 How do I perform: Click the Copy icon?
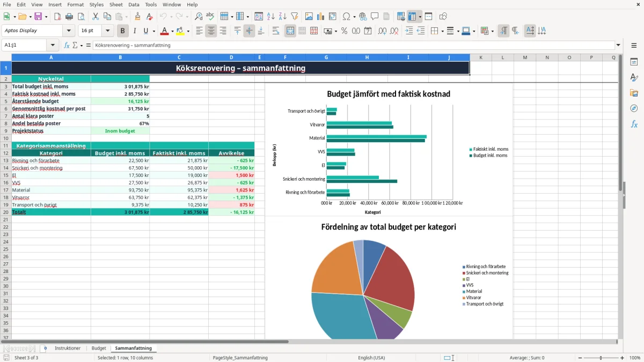click(107, 17)
